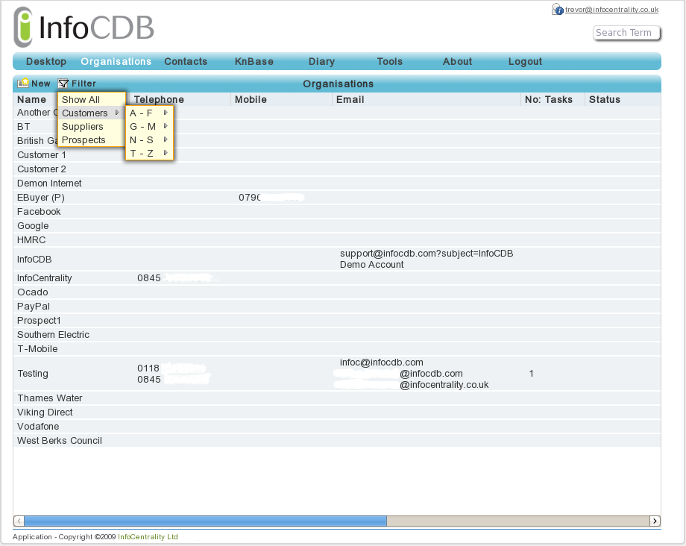Click the InfoCDB logo icon
This screenshot has width=686, height=546.
click(23, 27)
